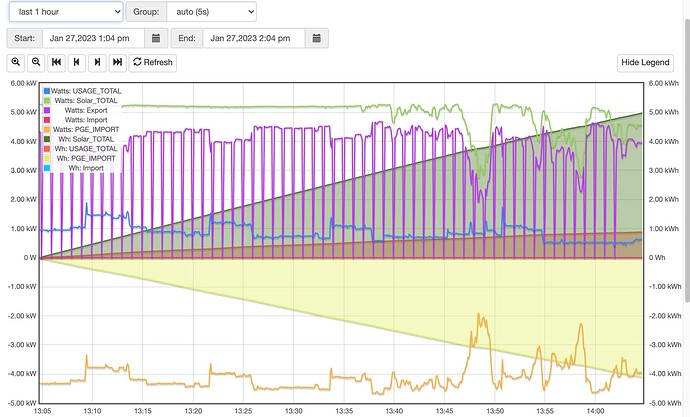
Task: Step back one period with previous icon
Action: tap(77, 62)
